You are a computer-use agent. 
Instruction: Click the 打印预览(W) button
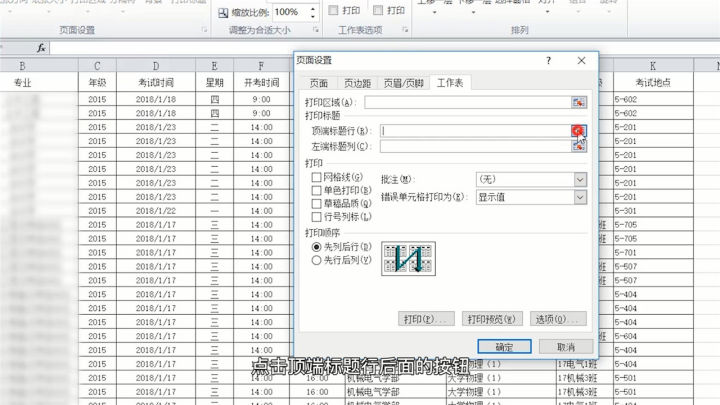[492, 319]
